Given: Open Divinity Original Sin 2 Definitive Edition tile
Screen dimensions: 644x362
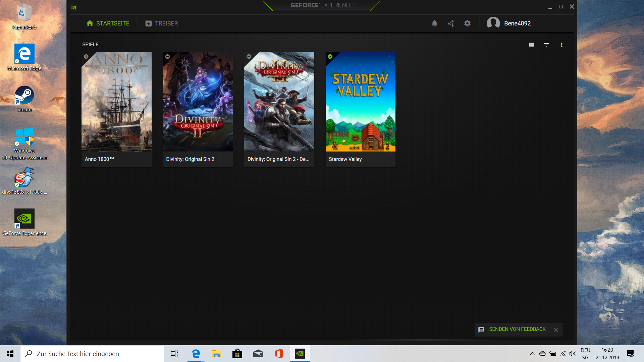Looking at the screenshot, I should (x=279, y=102).
